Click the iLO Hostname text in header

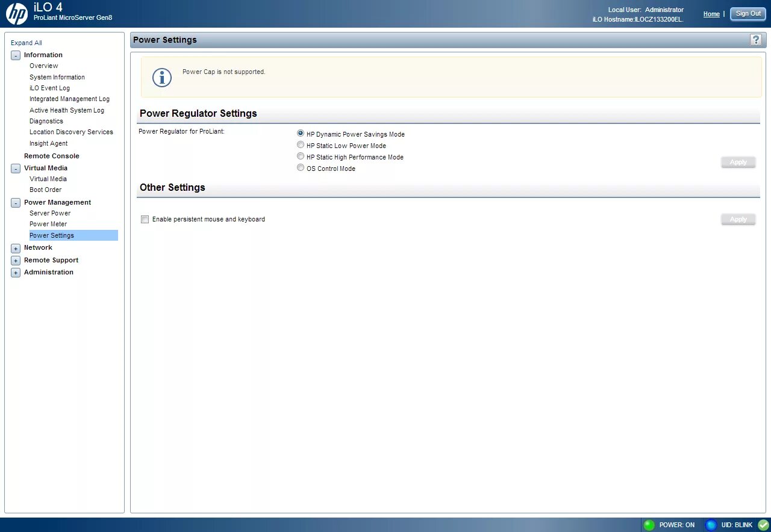tap(638, 19)
